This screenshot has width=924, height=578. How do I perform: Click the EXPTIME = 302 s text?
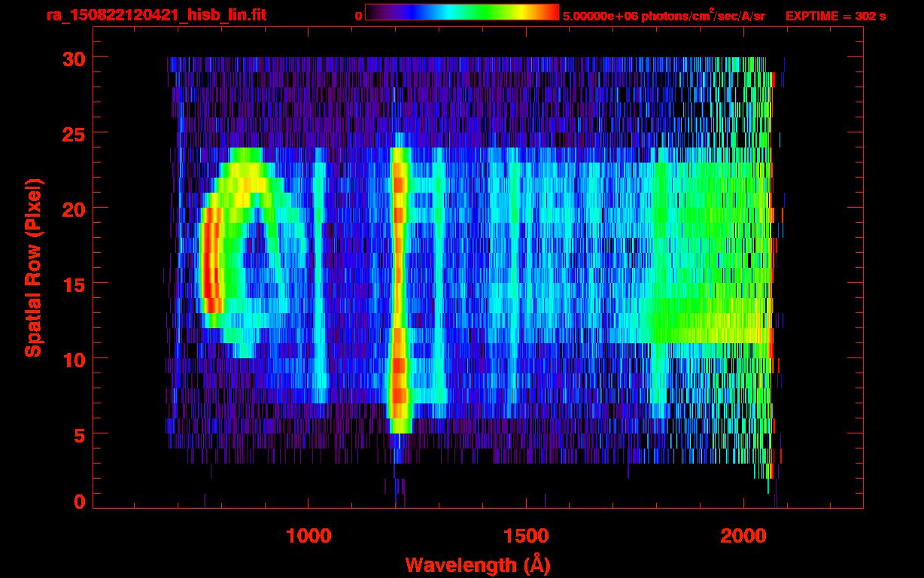tap(835, 16)
